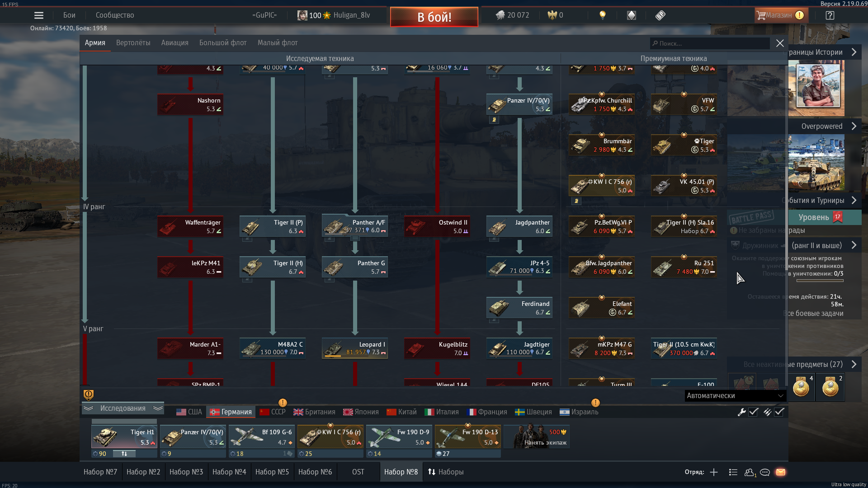868x488 pixels.
Task: Expand События и Турниры section arrow
Action: [x=854, y=201]
